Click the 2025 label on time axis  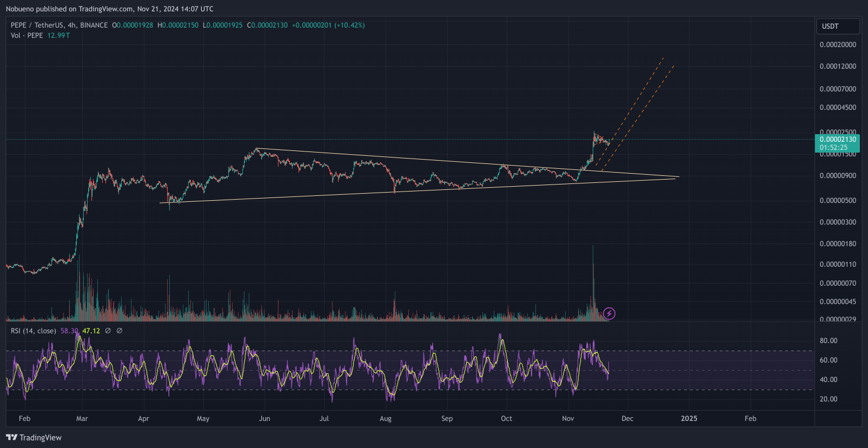689,419
